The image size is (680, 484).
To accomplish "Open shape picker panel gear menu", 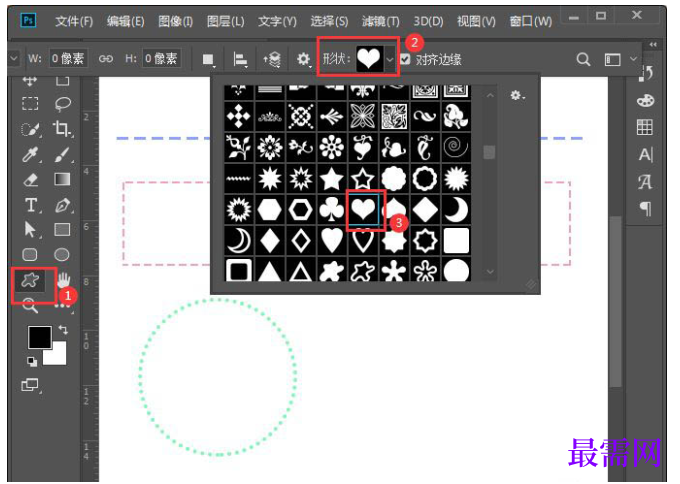I will [x=517, y=95].
